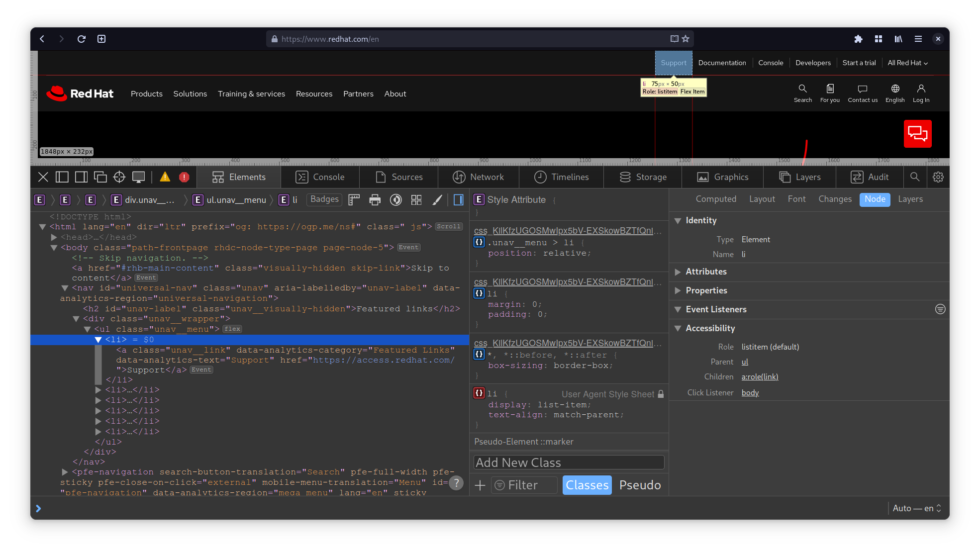This screenshot has width=980, height=553.
Task: Show element rulers with the ruler icon
Action: point(354,199)
